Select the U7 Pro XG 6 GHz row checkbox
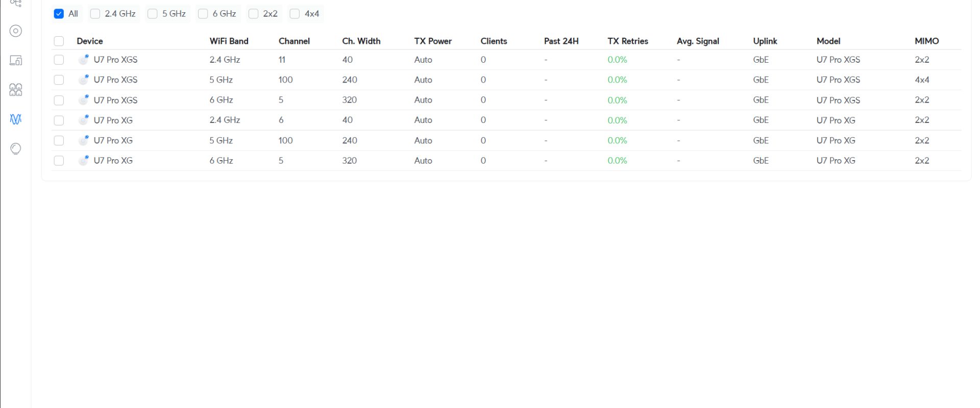Viewport: 980px width, 408px height. tap(59, 161)
